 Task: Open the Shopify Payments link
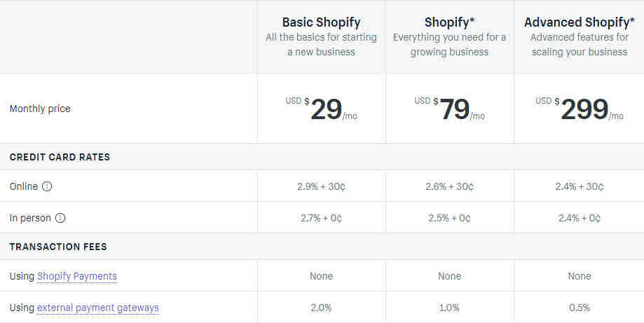pos(77,276)
